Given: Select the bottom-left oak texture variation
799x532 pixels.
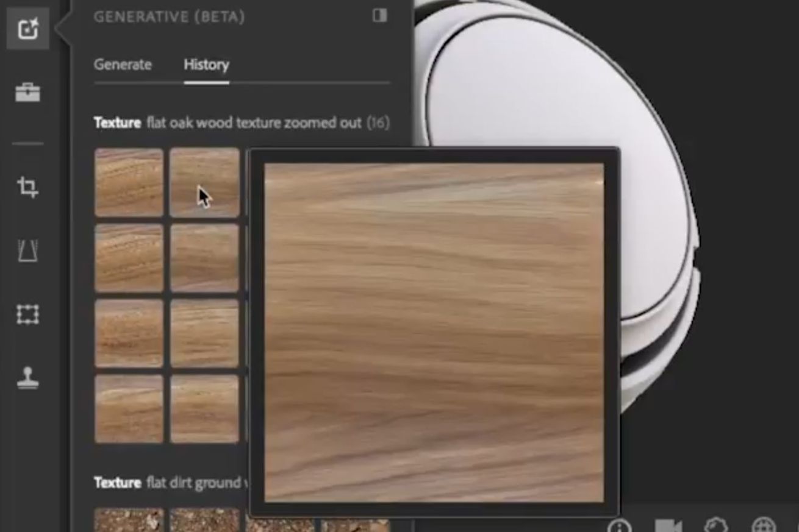Looking at the screenshot, I should point(128,408).
